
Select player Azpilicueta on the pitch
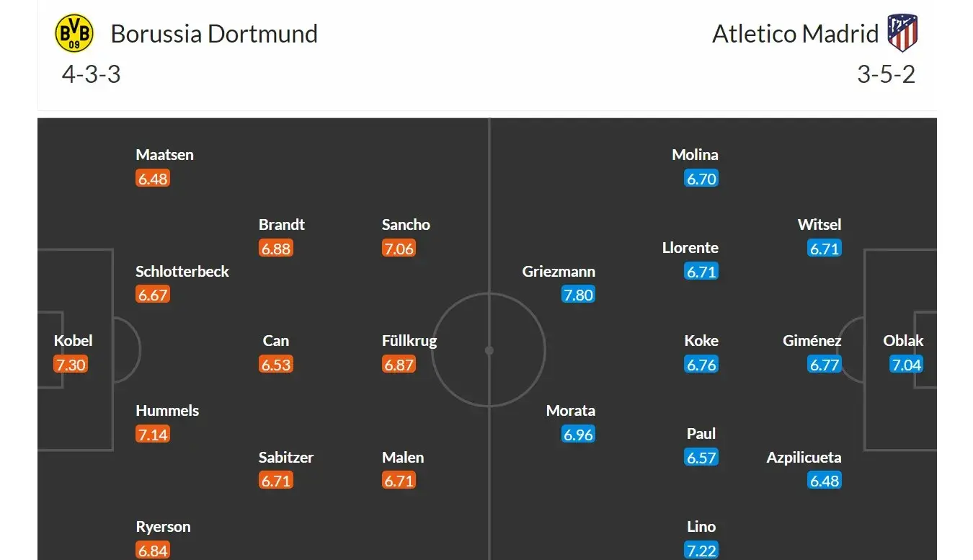[804, 458]
